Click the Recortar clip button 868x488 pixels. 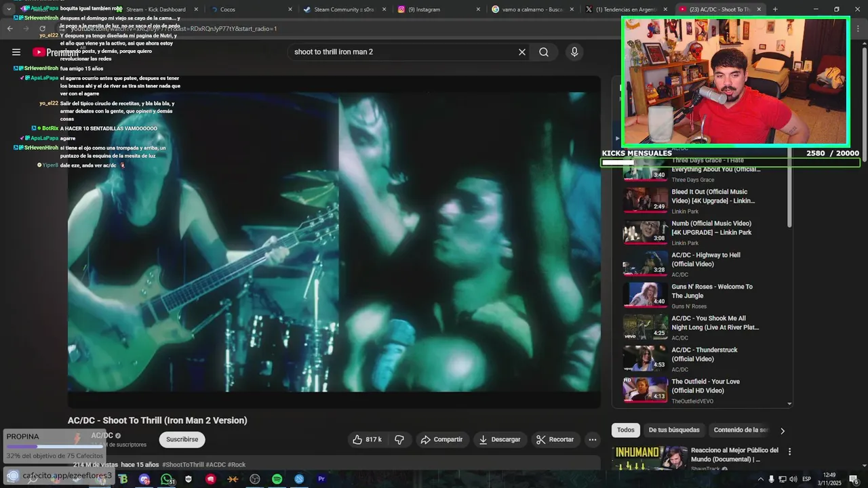(x=555, y=440)
